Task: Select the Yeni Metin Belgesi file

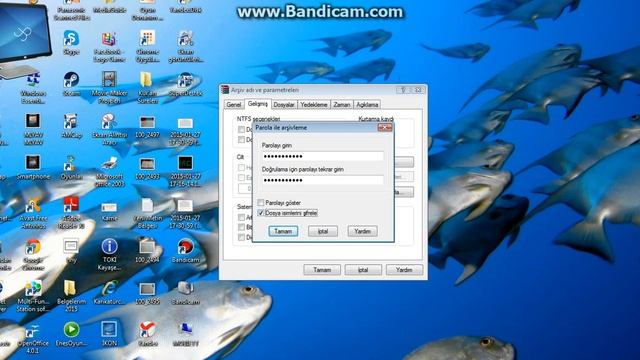Action: pyautogui.click(x=147, y=213)
